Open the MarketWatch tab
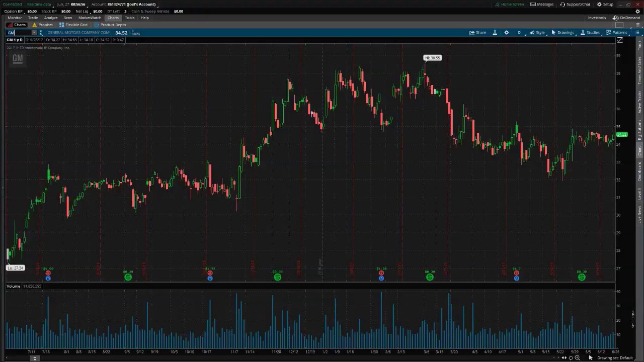This screenshot has width=644, height=362. (x=90, y=18)
